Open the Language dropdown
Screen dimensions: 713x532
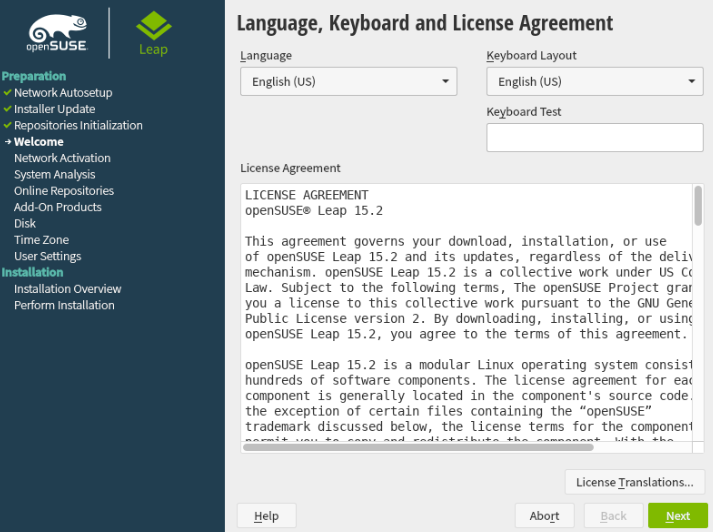click(348, 81)
